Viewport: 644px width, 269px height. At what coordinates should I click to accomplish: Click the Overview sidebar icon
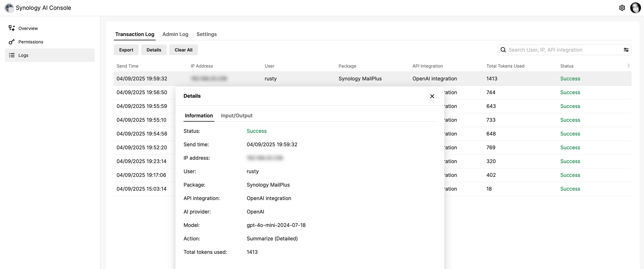tap(12, 28)
